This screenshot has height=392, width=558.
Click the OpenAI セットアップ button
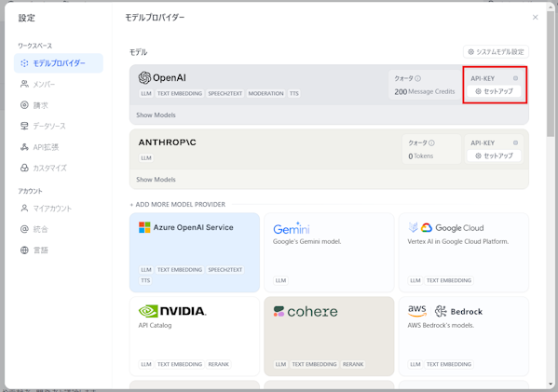pyautogui.click(x=495, y=91)
